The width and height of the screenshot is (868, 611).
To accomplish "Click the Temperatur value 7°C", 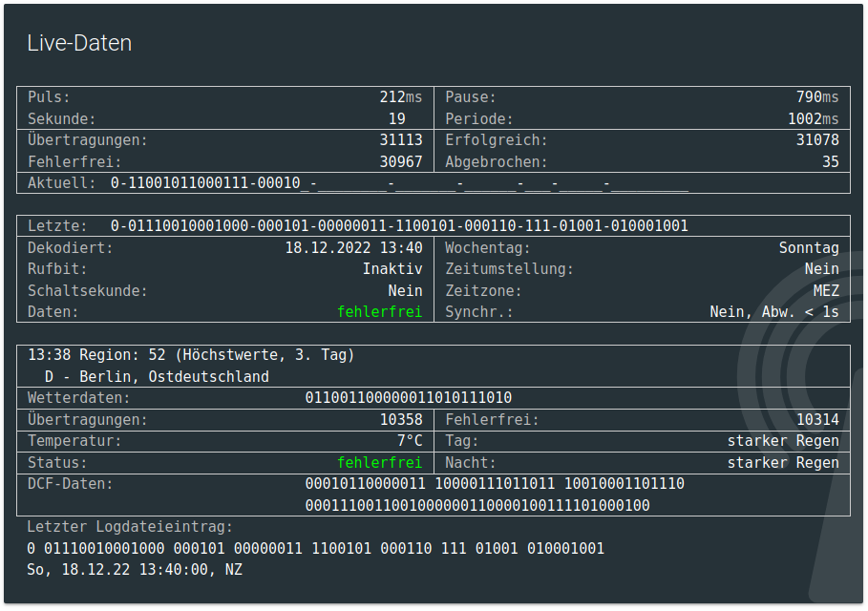I will pyautogui.click(x=410, y=441).
